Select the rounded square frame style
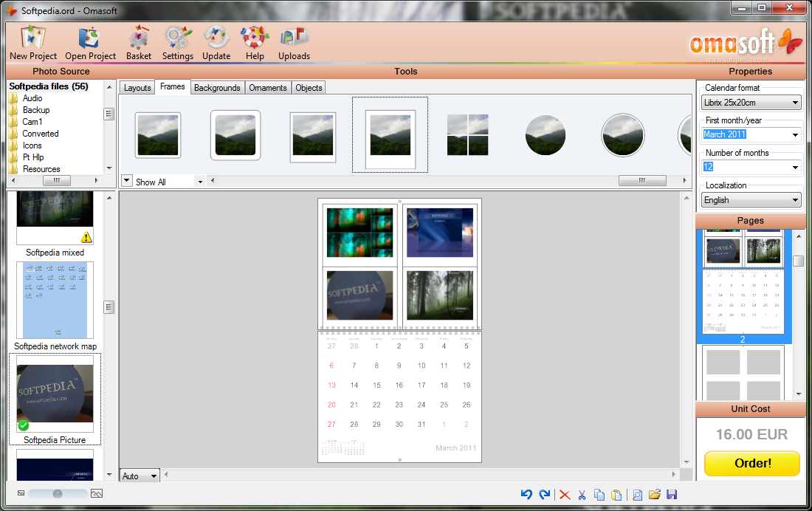Image resolution: width=812 pixels, height=511 pixels. pyautogui.click(x=235, y=135)
